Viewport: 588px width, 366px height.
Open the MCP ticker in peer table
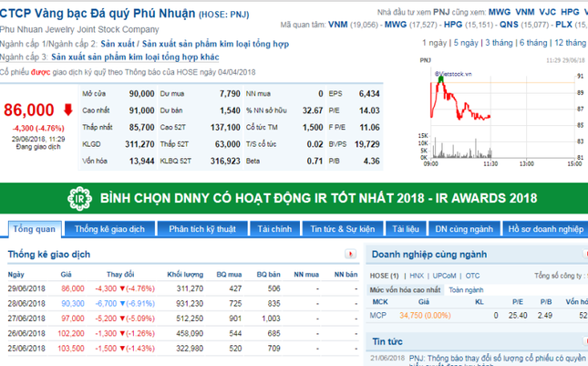coord(377,315)
